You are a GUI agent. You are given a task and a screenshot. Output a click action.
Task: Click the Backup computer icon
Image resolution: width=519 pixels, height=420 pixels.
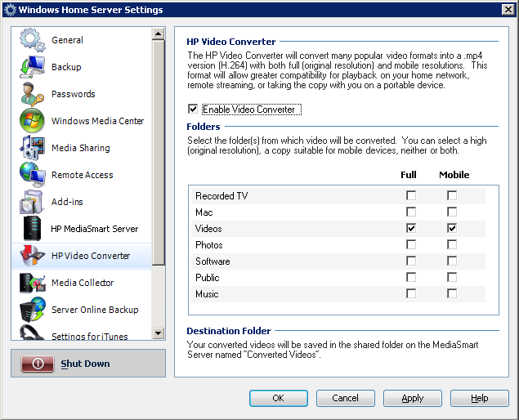point(32,67)
